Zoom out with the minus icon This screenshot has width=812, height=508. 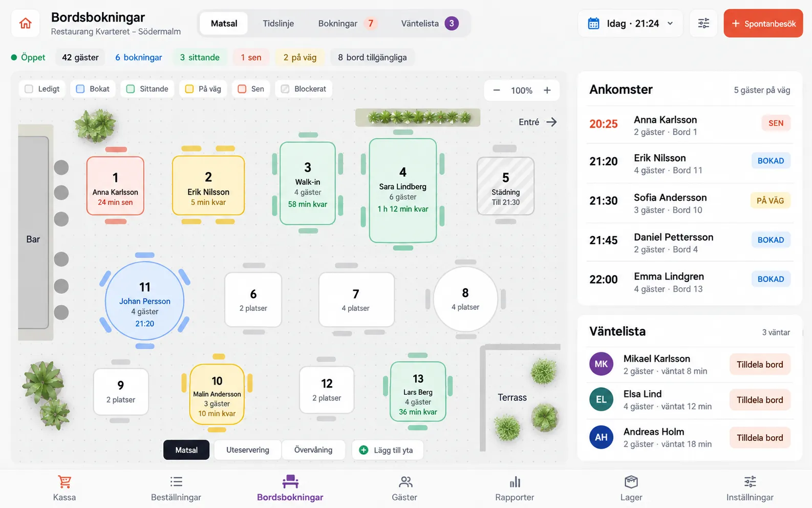point(496,90)
